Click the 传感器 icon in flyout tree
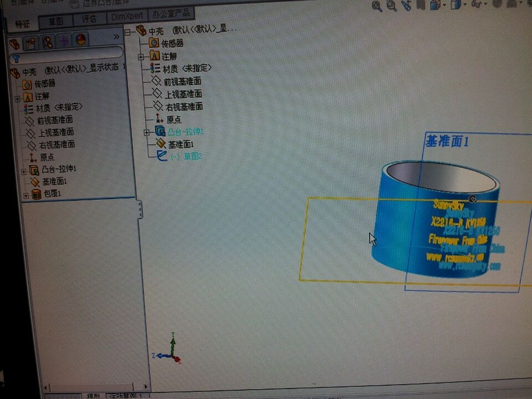This screenshot has width=532, height=399. [154, 43]
